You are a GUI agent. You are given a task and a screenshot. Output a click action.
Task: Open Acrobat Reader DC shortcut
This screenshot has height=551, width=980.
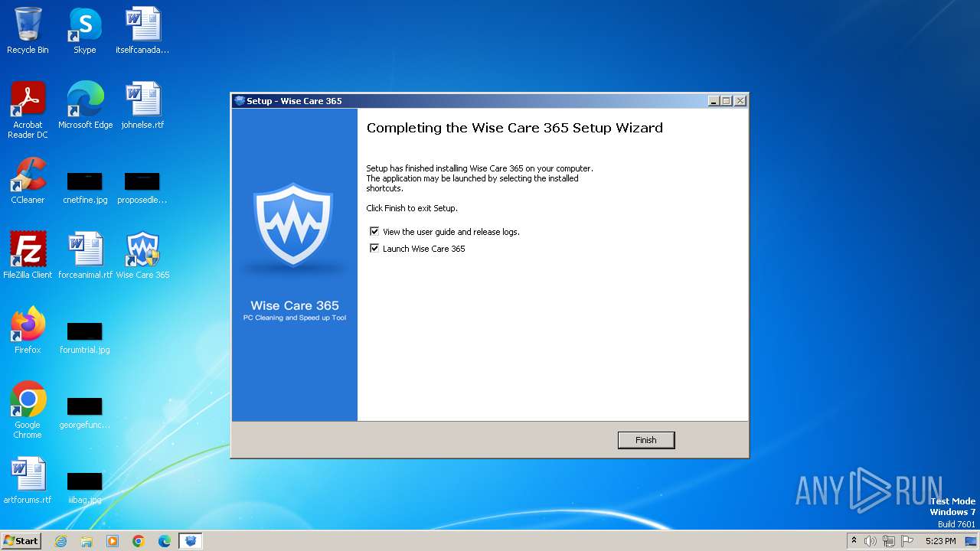tap(28, 110)
